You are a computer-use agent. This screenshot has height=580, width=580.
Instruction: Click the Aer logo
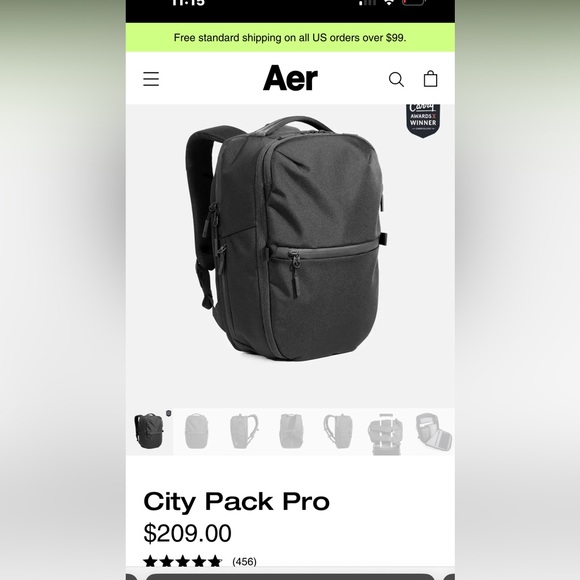click(x=290, y=78)
